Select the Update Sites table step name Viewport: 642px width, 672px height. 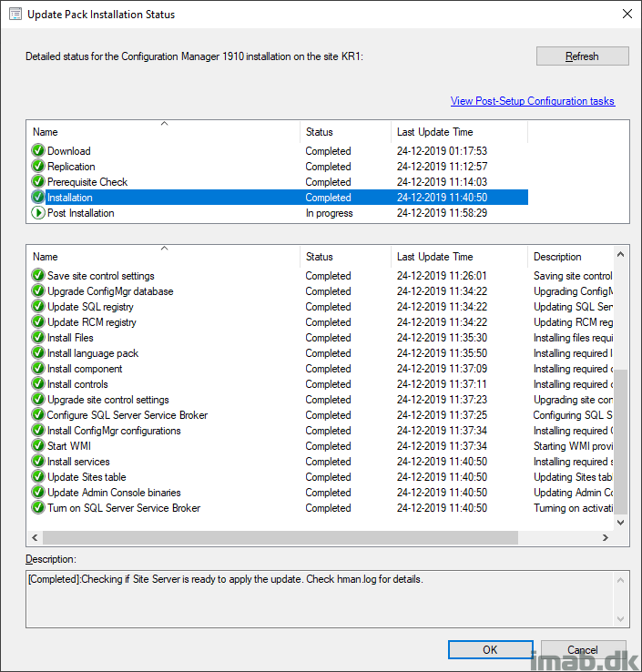click(x=87, y=477)
